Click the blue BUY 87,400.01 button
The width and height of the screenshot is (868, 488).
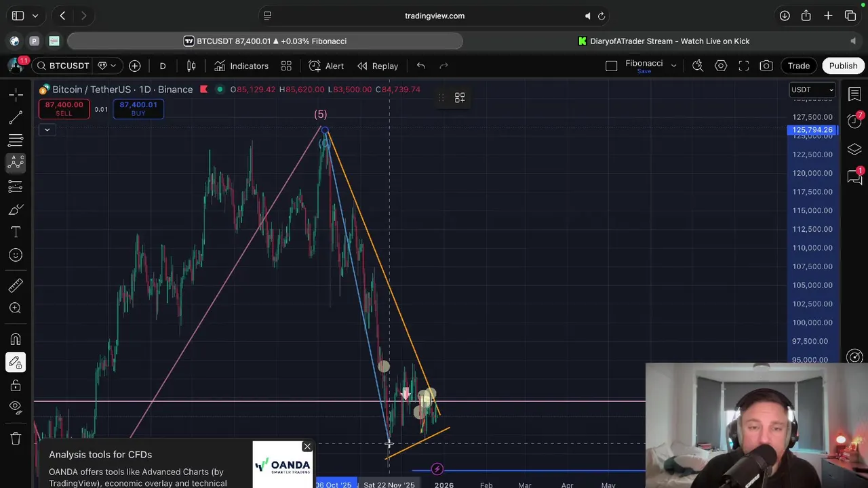(138, 108)
